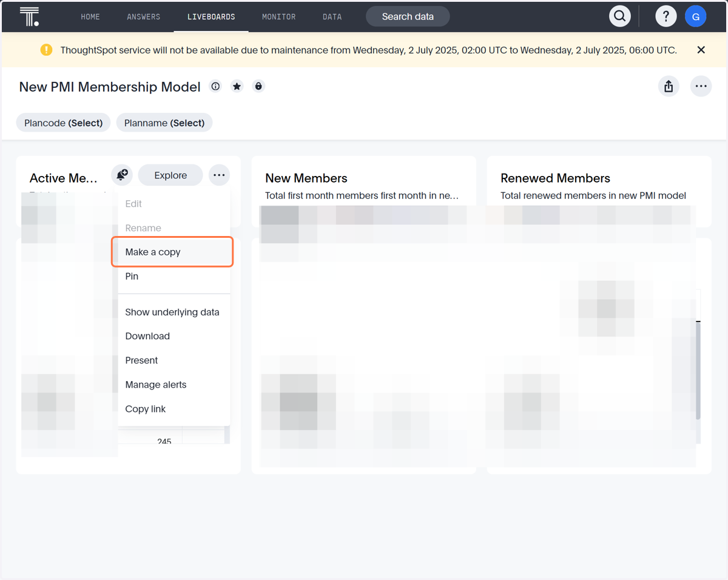The image size is (728, 580).
Task: Click the 245 value in table
Action: coord(164,441)
